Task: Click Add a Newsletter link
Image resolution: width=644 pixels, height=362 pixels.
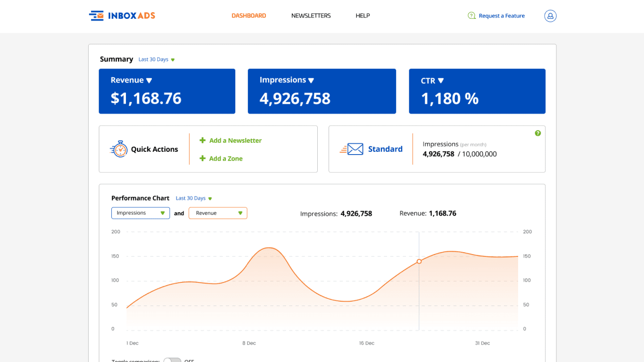Action: tap(235, 140)
